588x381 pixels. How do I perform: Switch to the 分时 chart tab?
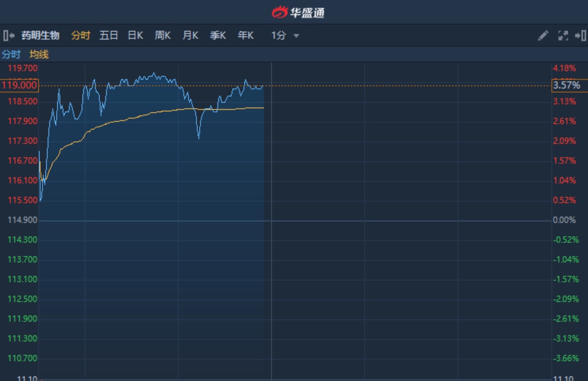coord(81,36)
